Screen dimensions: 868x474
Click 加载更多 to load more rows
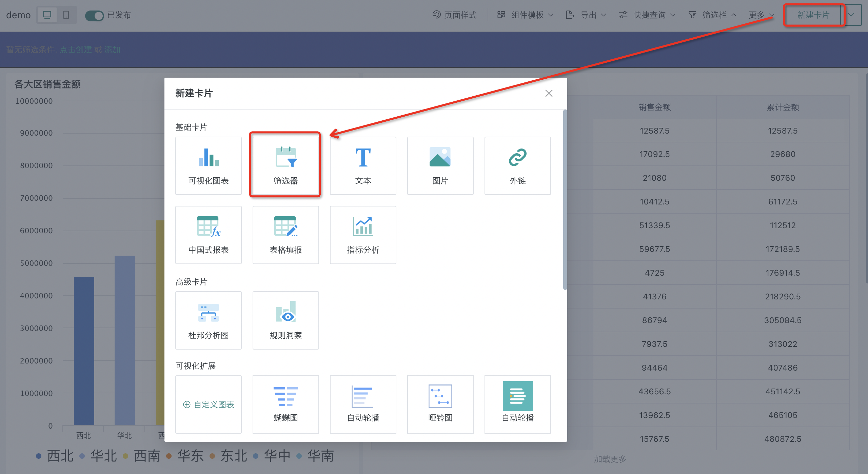pyautogui.click(x=610, y=459)
